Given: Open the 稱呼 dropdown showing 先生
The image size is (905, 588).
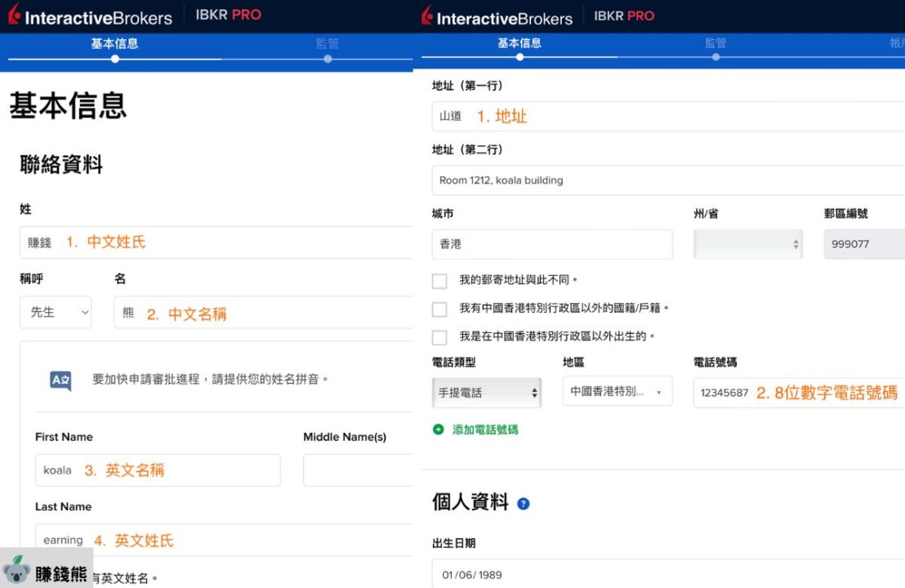Looking at the screenshot, I should tap(56, 312).
